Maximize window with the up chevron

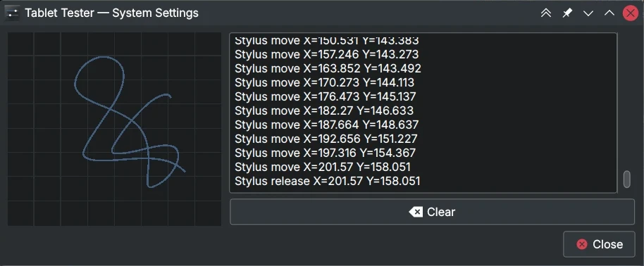[609, 13]
